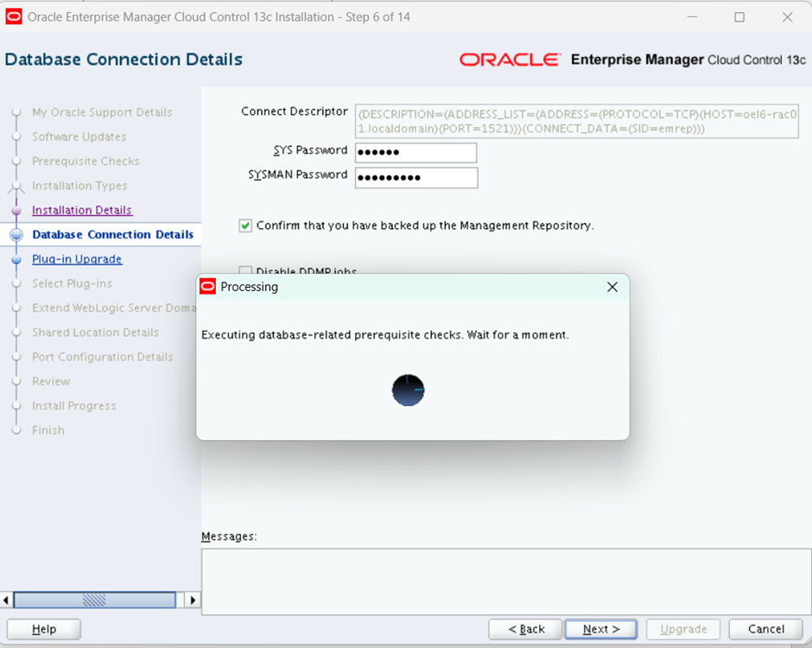Open Help for the installer
This screenshot has height=648, width=812.
pos(44,629)
